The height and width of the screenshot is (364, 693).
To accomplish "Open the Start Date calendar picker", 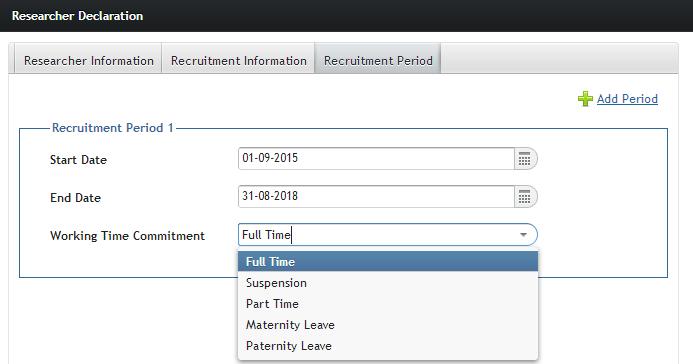I will (x=525, y=159).
